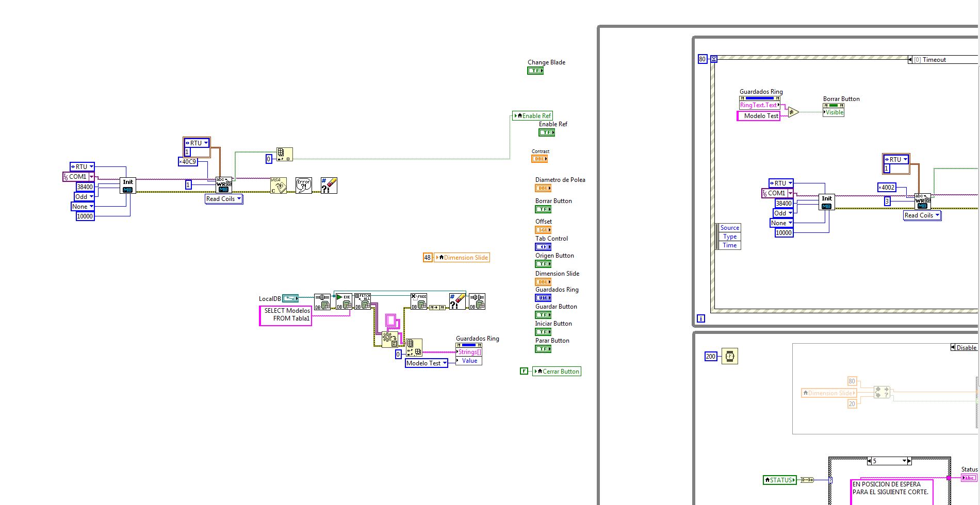Select the Tab Control terminal
The image size is (980, 505).
(x=543, y=247)
